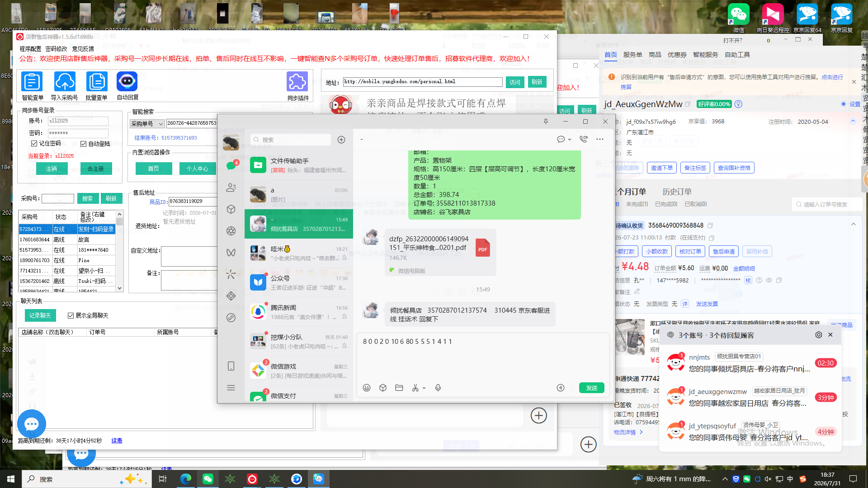Screen dimensions: 868x488
Task: Open the 采购单号 dropdown in 智能搜索
Action: pos(147,124)
